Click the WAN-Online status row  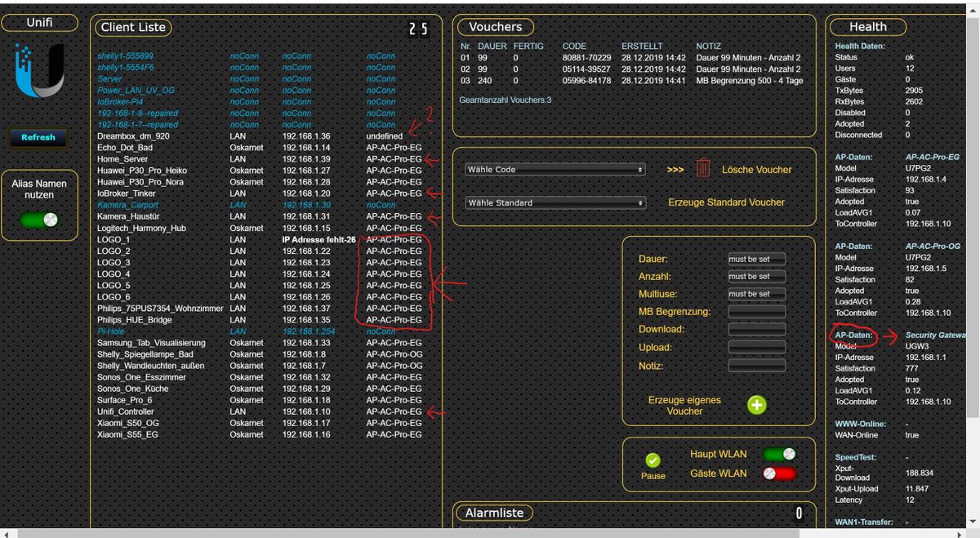877,435
